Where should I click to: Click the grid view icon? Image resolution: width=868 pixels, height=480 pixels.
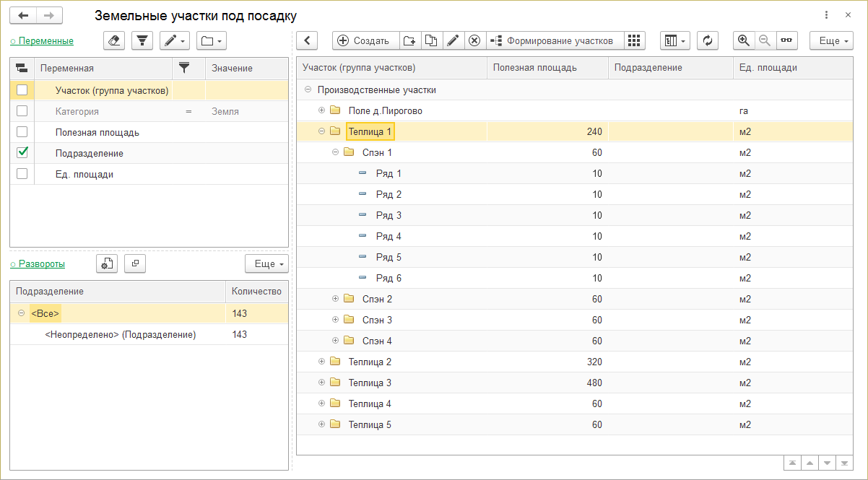click(x=634, y=41)
